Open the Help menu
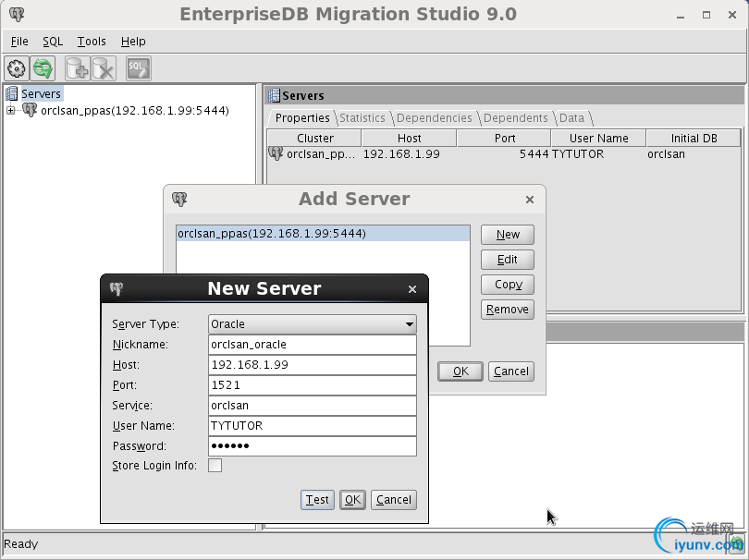Image resolution: width=749 pixels, height=560 pixels. (x=133, y=42)
